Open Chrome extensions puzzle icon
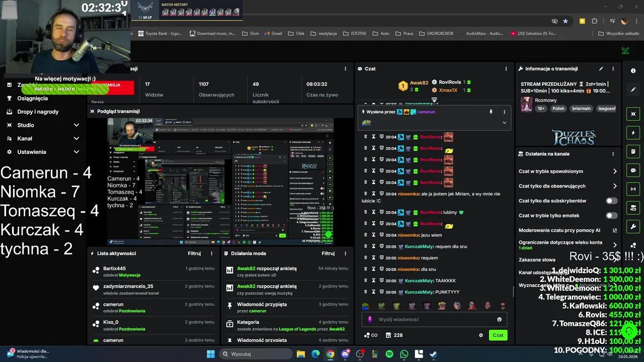The image size is (644, 362). [x=595, y=21]
